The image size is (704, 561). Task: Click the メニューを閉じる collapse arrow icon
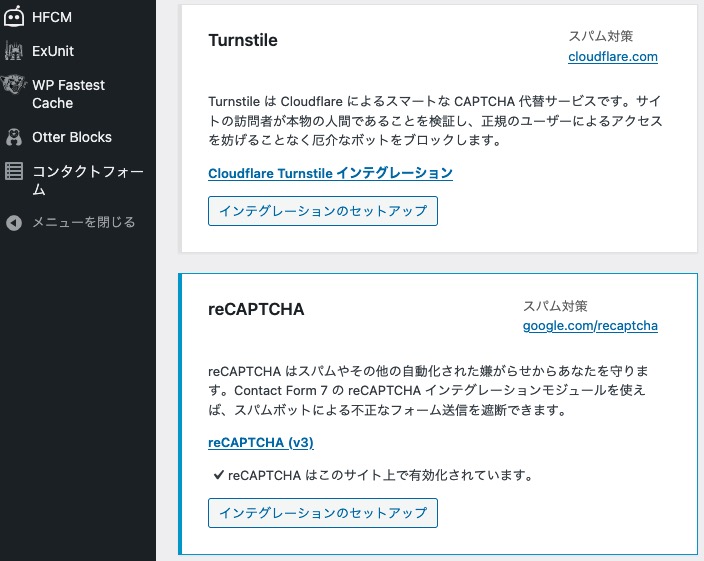coord(14,222)
